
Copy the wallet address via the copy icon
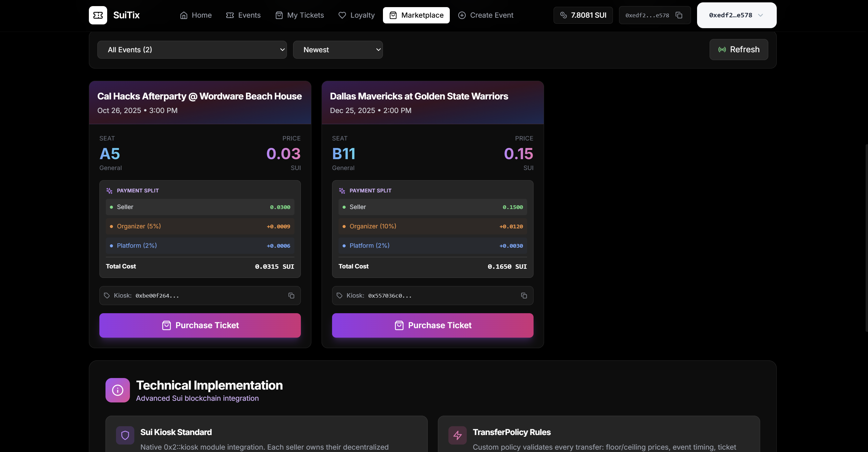tap(679, 15)
